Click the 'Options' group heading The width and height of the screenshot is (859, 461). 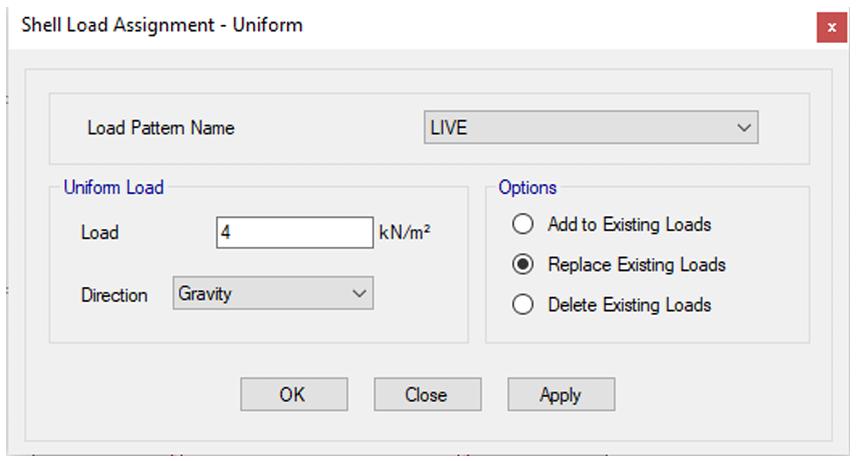pyautogui.click(x=527, y=187)
